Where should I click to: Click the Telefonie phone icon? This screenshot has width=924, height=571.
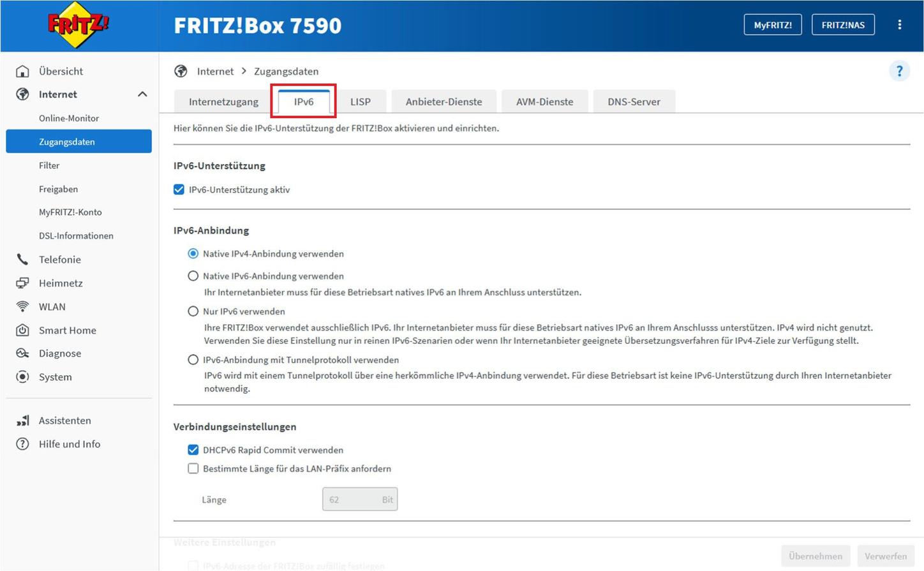23,259
